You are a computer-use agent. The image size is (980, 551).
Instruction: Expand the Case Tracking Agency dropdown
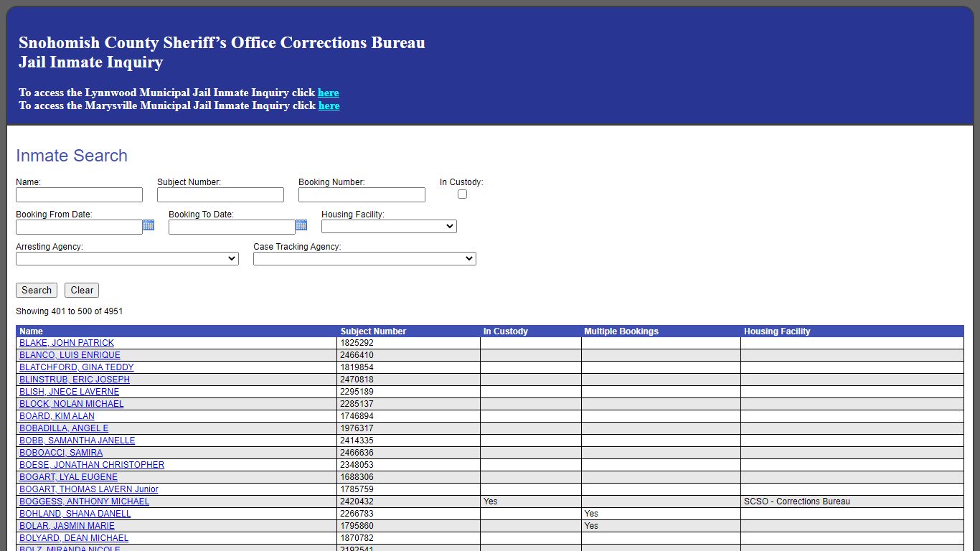pyautogui.click(x=364, y=259)
